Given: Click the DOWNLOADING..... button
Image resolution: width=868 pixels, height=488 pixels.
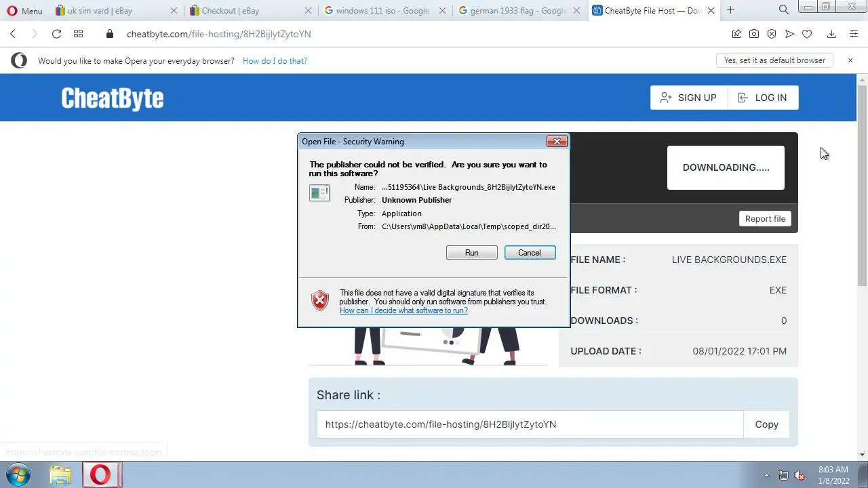Looking at the screenshot, I should pos(726,167).
